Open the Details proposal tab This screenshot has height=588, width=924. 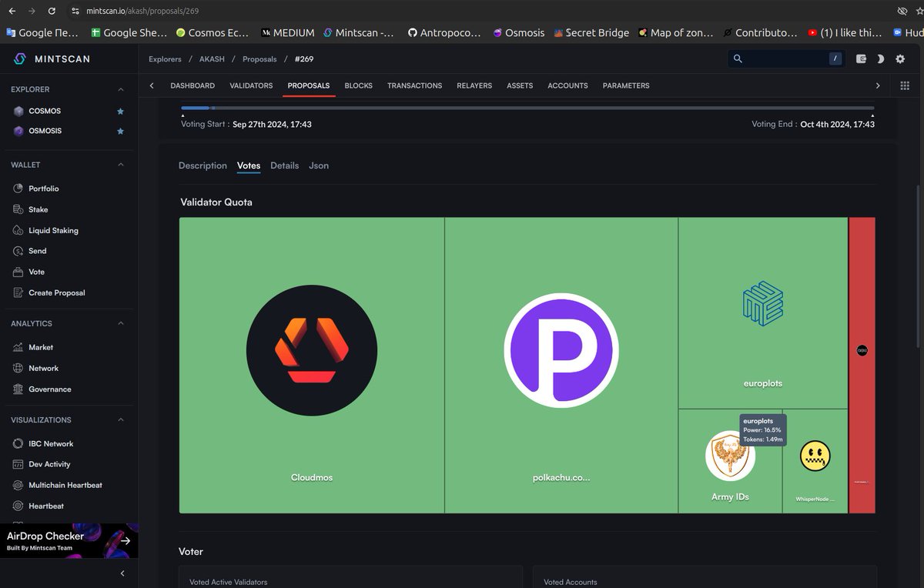(284, 165)
